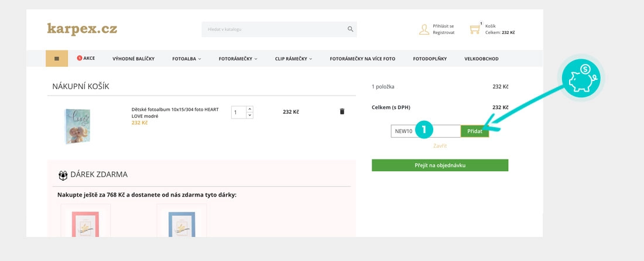Decrease the album quantity by one

250,116
